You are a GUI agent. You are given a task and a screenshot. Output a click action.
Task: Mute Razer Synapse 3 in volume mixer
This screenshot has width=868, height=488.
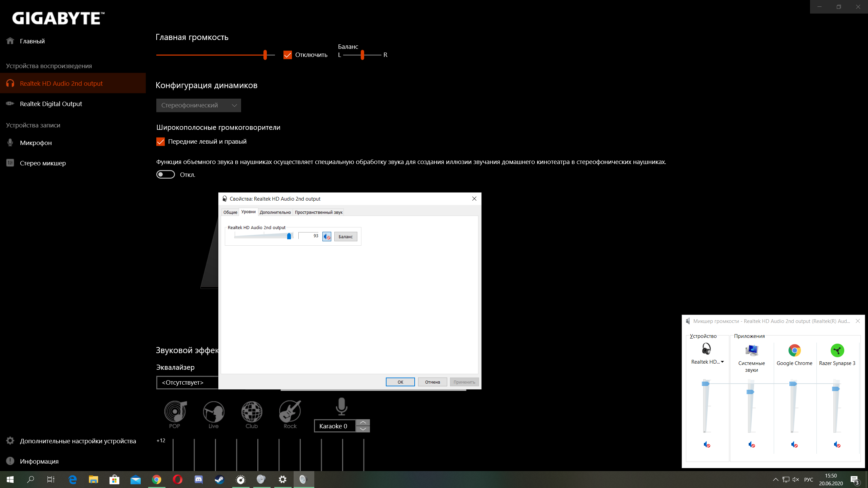pos(837,445)
